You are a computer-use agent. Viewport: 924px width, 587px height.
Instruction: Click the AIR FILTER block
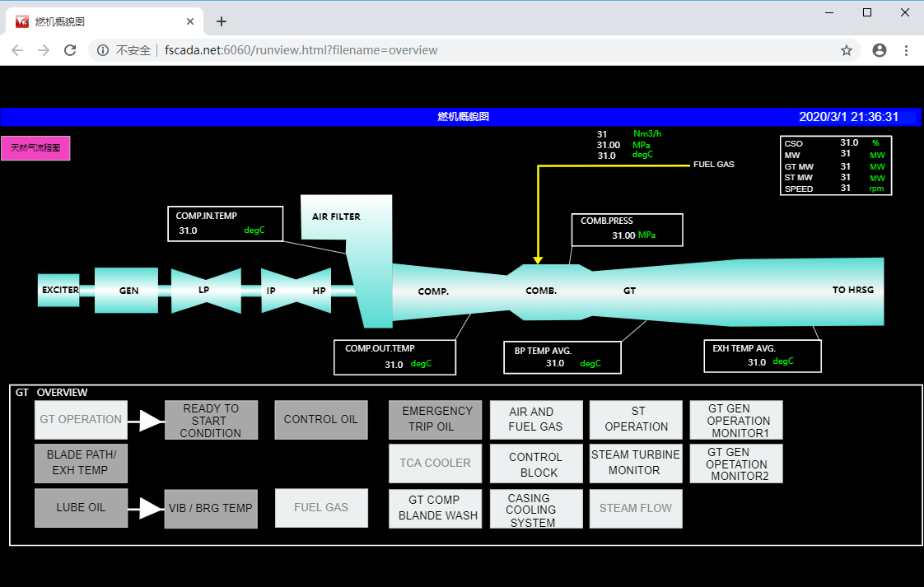346,217
